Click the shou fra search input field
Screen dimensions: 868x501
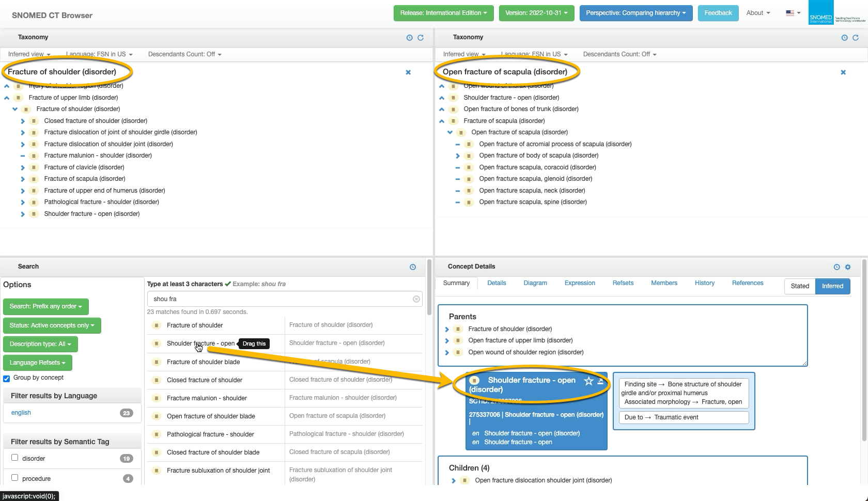tap(285, 299)
